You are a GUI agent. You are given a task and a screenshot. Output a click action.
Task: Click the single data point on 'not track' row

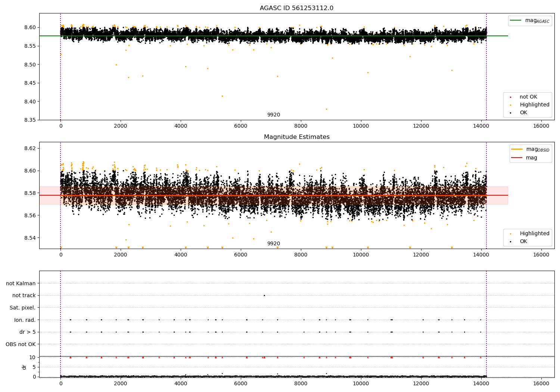264,295
